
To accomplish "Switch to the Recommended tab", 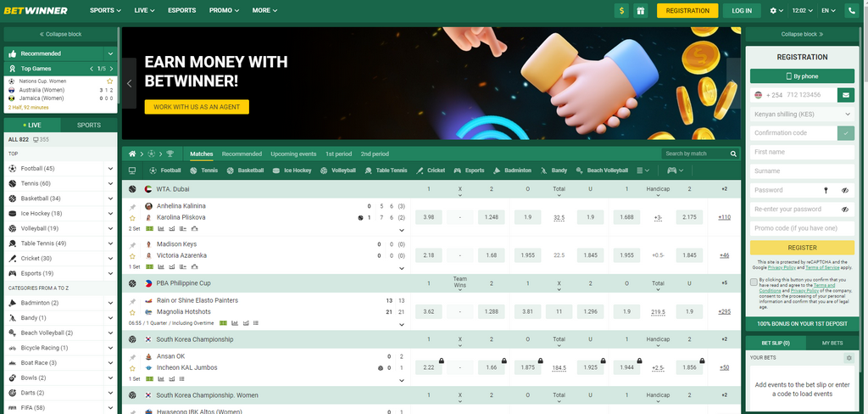I will (x=242, y=154).
